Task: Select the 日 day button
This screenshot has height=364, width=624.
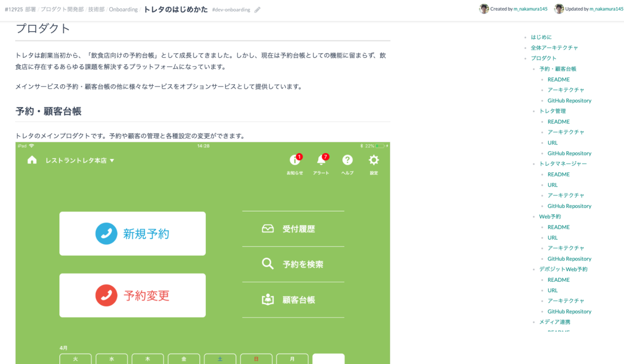Action: (256, 359)
